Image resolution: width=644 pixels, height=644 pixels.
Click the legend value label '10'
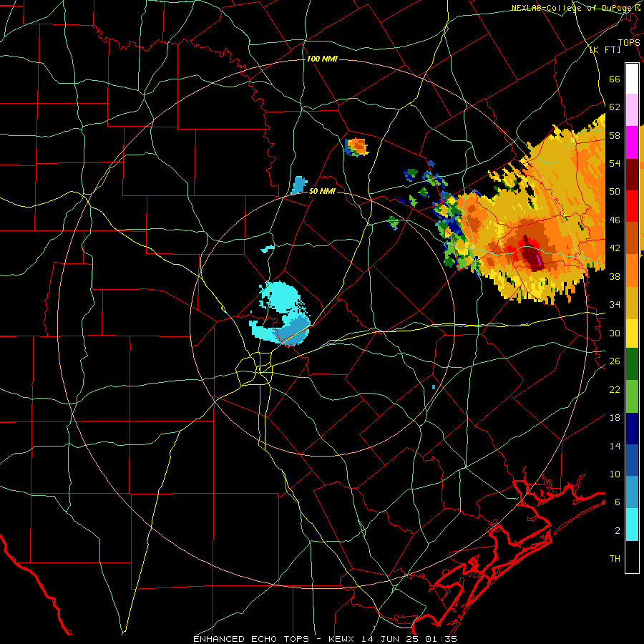pyautogui.click(x=615, y=474)
